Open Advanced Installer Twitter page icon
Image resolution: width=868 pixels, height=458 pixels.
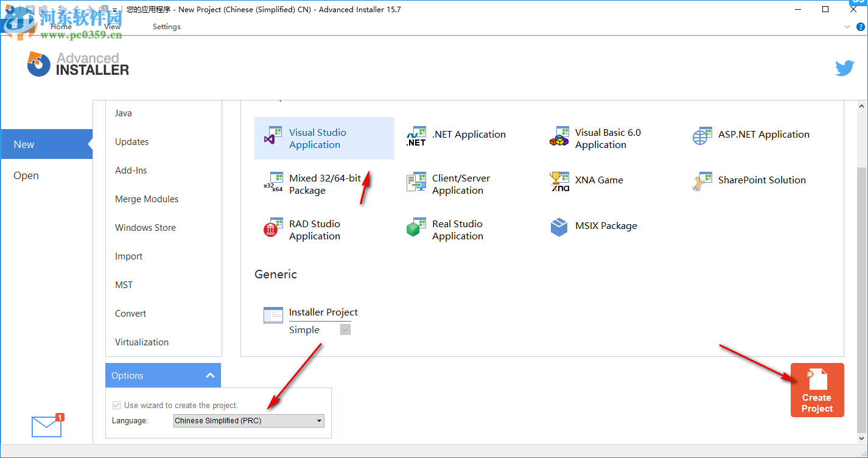point(844,68)
